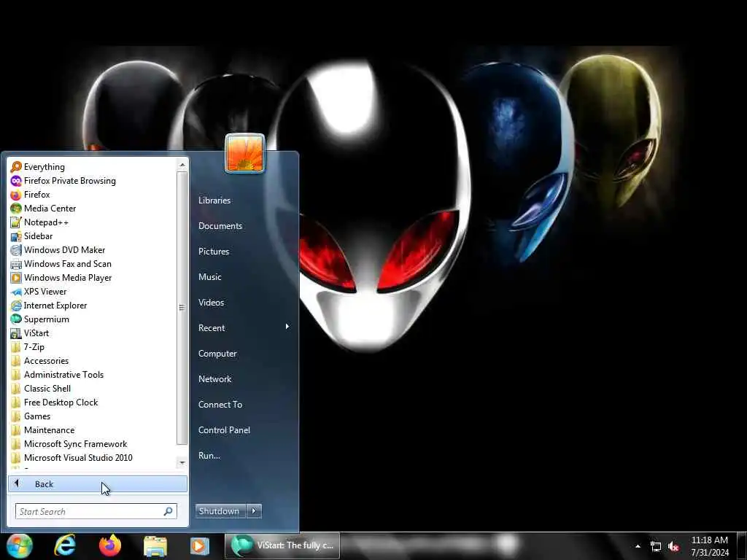Viewport: 747px width, 560px height.
Task: Expand the Recent items submenu arrow
Action: (x=287, y=327)
